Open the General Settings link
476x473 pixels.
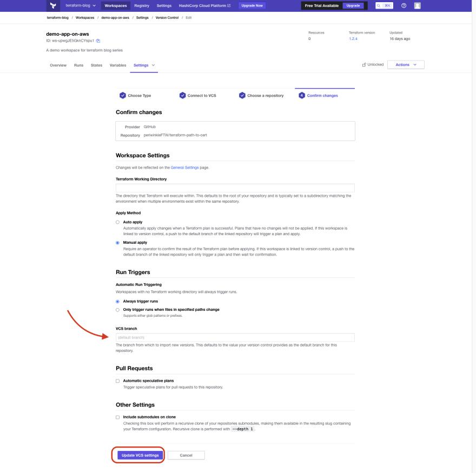point(184,168)
